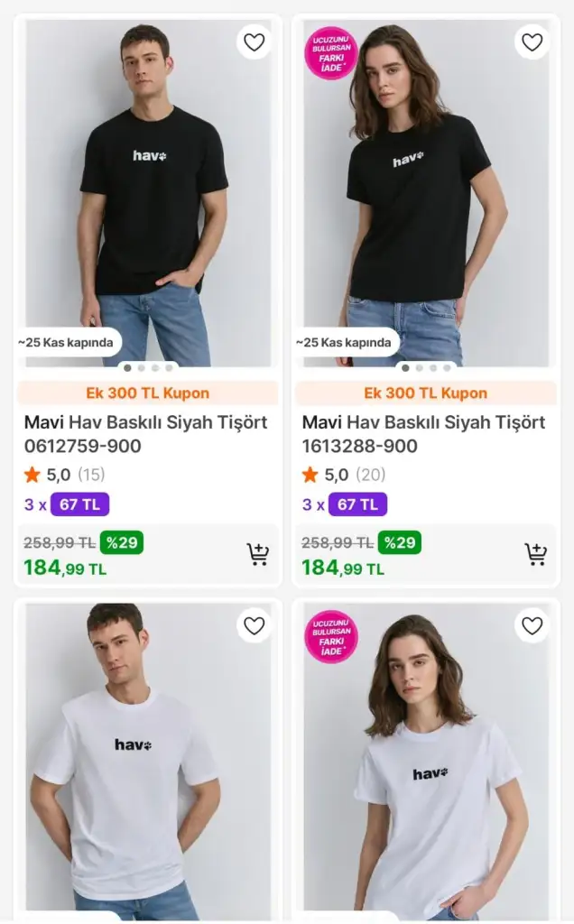The height and width of the screenshot is (924, 574).
Task: Tap Ek 300 TL Kupon on first product
Action: [x=148, y=393]
